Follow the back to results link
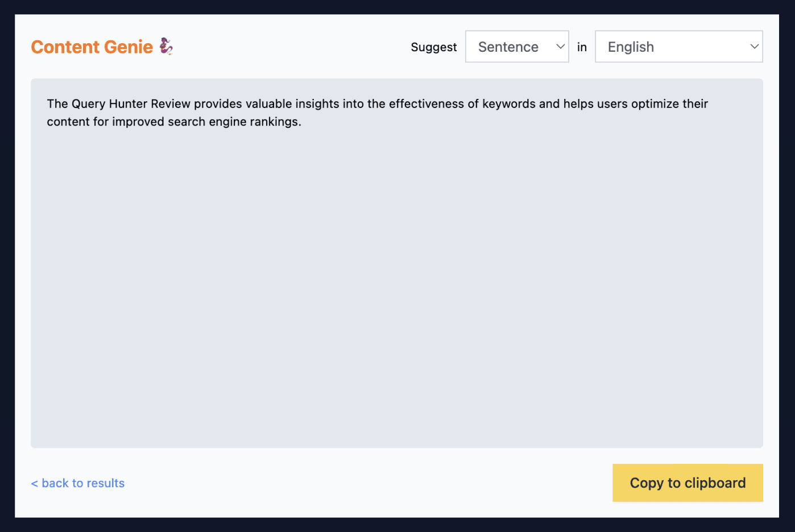The width and height of the screenshot is (795, 532). 77,483
